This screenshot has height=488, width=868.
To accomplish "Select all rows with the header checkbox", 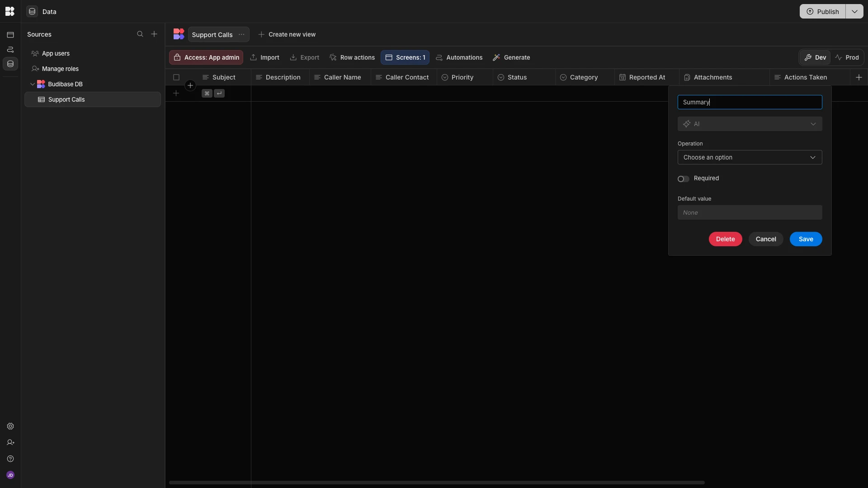I will tap(176, 77).
